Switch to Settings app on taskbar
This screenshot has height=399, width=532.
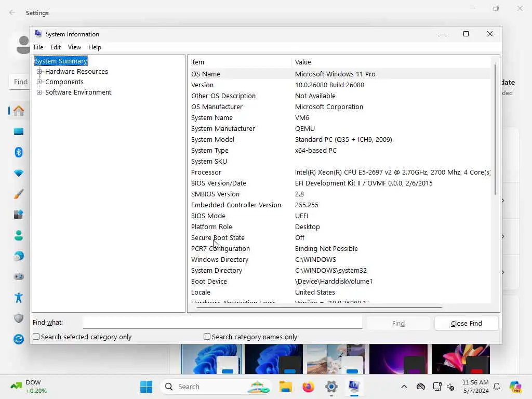pyautogui.click(x=331, y=387)
